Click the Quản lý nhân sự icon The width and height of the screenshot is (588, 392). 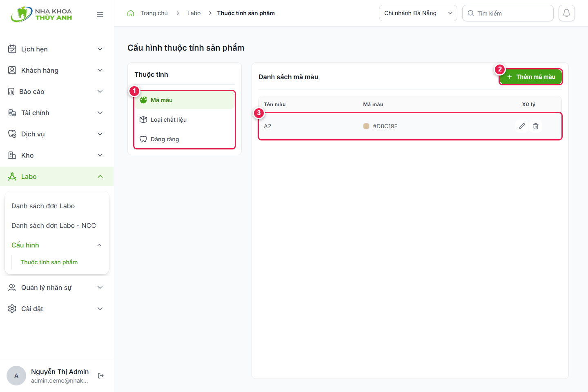12,287
